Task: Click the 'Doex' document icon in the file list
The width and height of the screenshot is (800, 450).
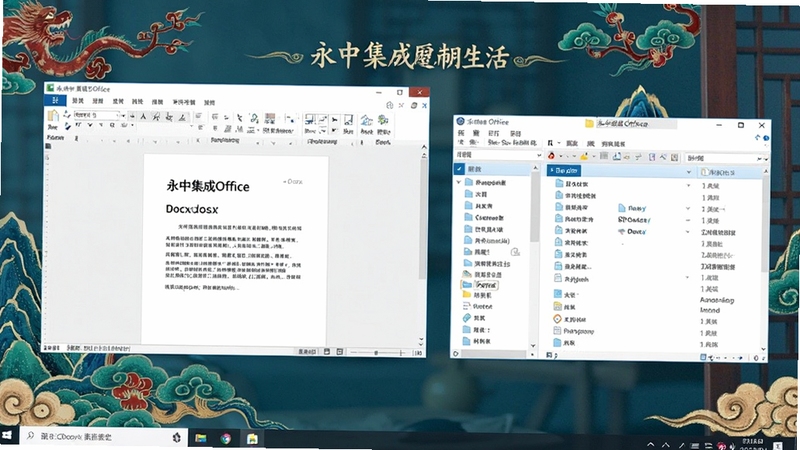Action: tap(621, 232)
